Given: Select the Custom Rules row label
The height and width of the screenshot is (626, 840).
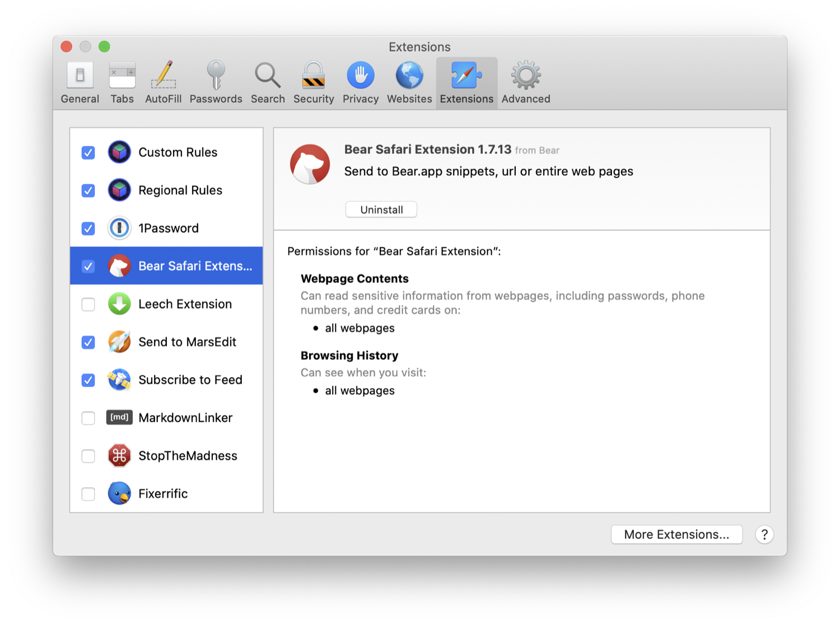Looking at the screenshot, I should click(x=178, y=152).
